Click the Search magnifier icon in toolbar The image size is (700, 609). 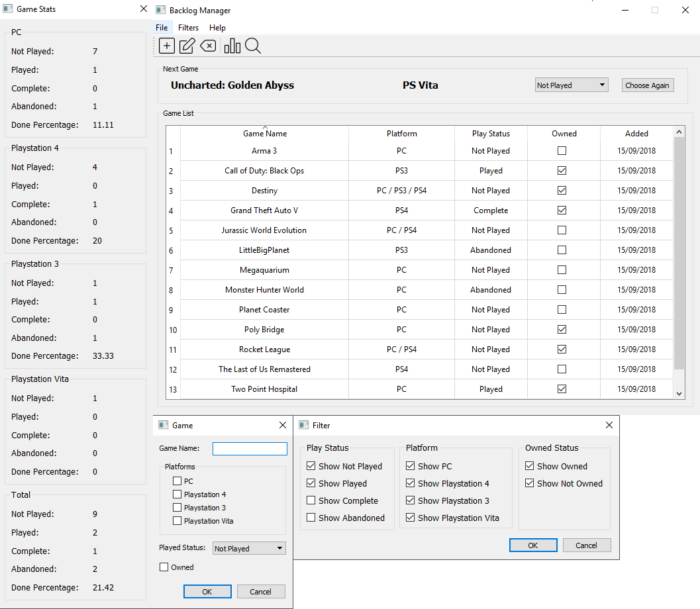(x=253, y=46)
